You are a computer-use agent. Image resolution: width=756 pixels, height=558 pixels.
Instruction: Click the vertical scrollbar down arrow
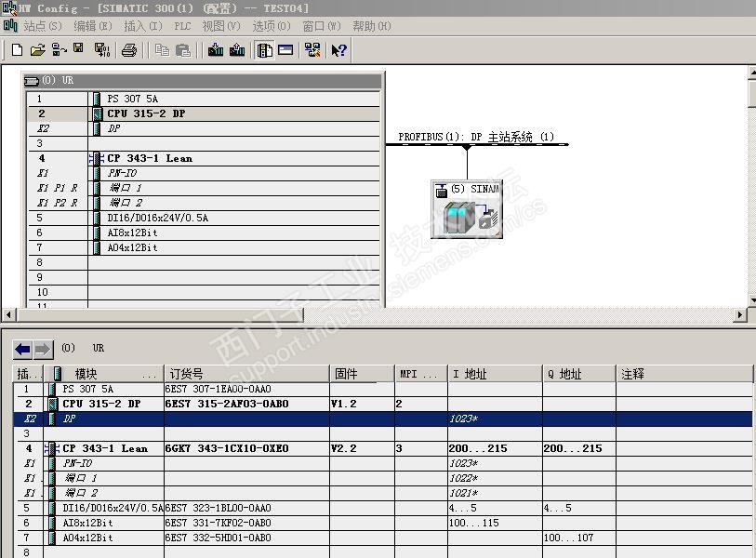pos(751,300)
